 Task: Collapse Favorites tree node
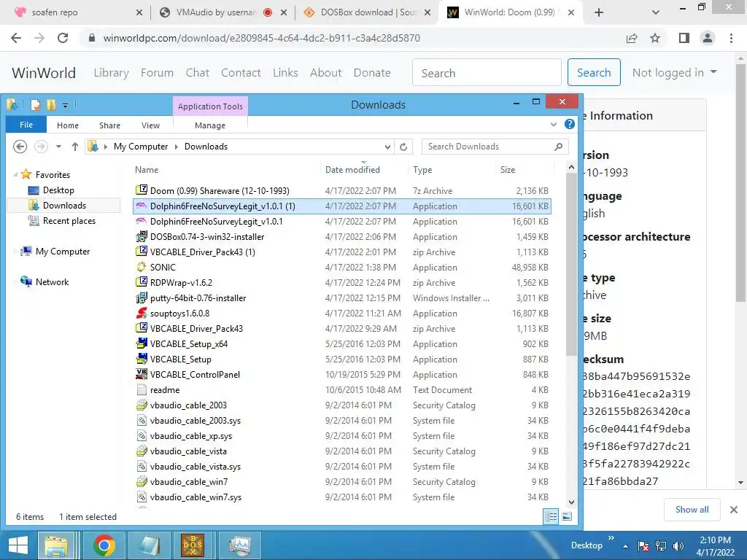[x=15, y=174]
